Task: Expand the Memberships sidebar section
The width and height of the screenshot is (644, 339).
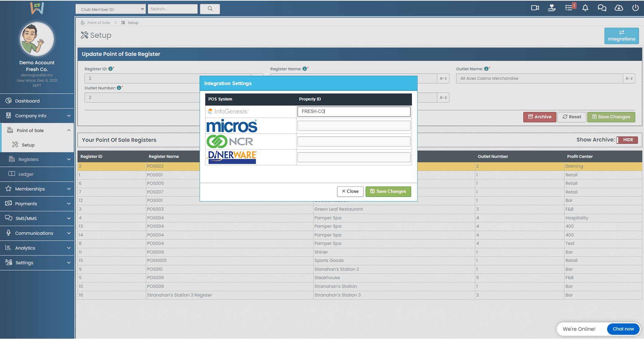Action: pos(37,189)
